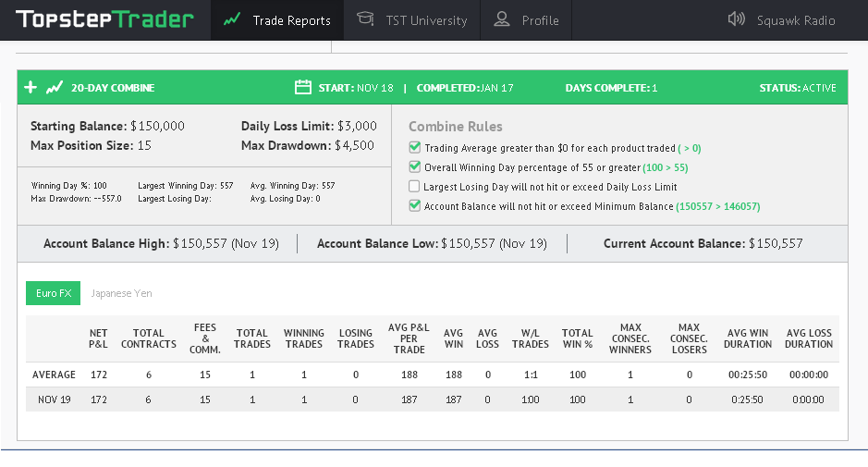
Task: Click the person icon next to Profile
Action: tap(502, 19)
